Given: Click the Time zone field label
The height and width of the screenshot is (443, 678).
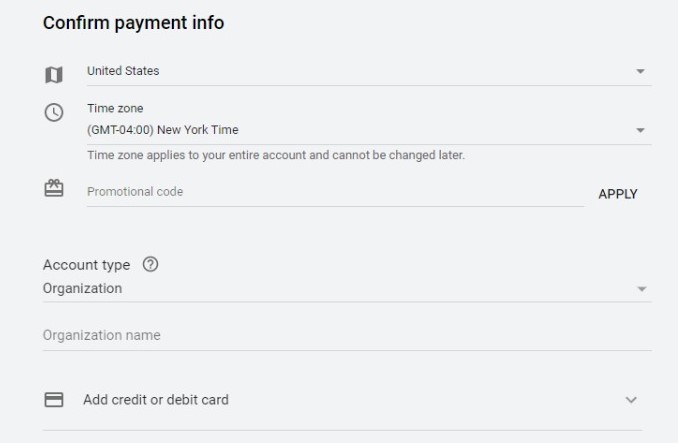Looking at the screenshot, I should click(115, 108).
